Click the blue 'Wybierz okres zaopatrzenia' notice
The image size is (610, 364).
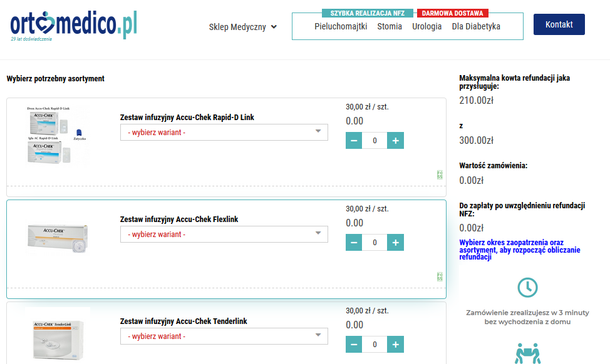click(520, 250)
